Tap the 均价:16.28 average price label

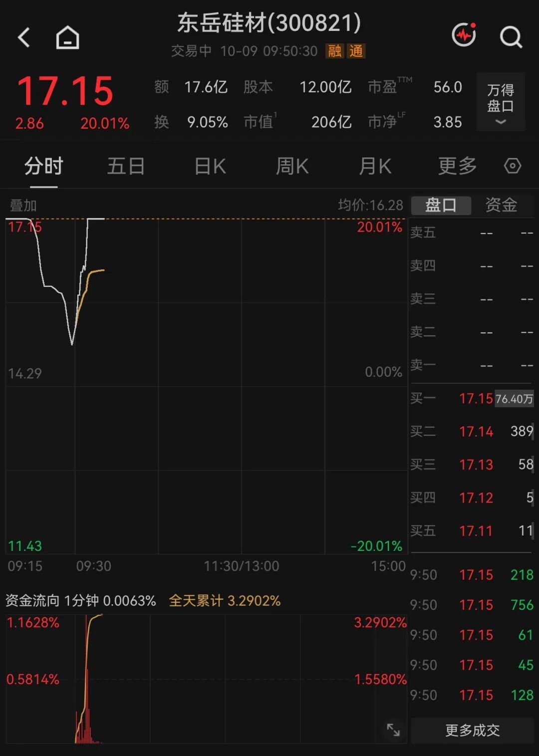pos(370,205)
